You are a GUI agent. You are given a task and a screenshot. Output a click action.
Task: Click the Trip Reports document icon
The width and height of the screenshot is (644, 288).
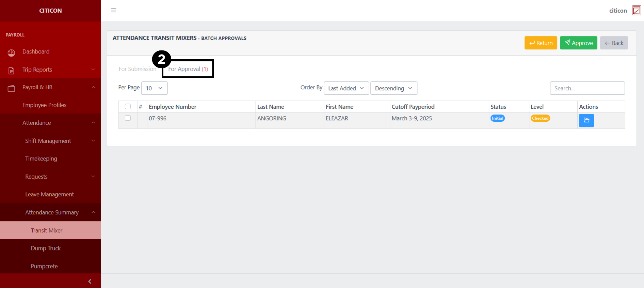[x=11, y=71]
